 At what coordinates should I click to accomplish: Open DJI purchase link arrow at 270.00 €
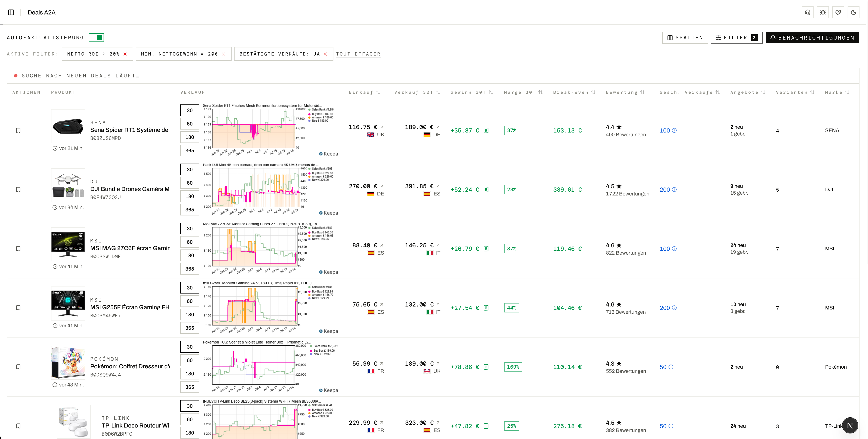[x=382, y=186]
